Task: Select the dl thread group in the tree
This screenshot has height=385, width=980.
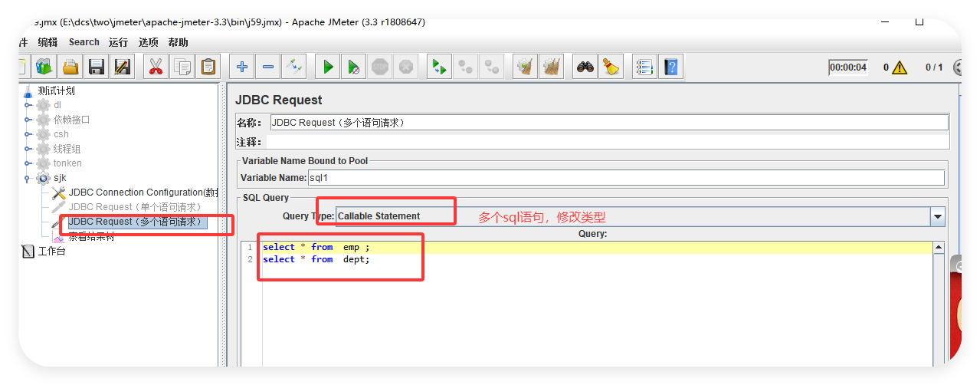Action: tap(57, 105)
